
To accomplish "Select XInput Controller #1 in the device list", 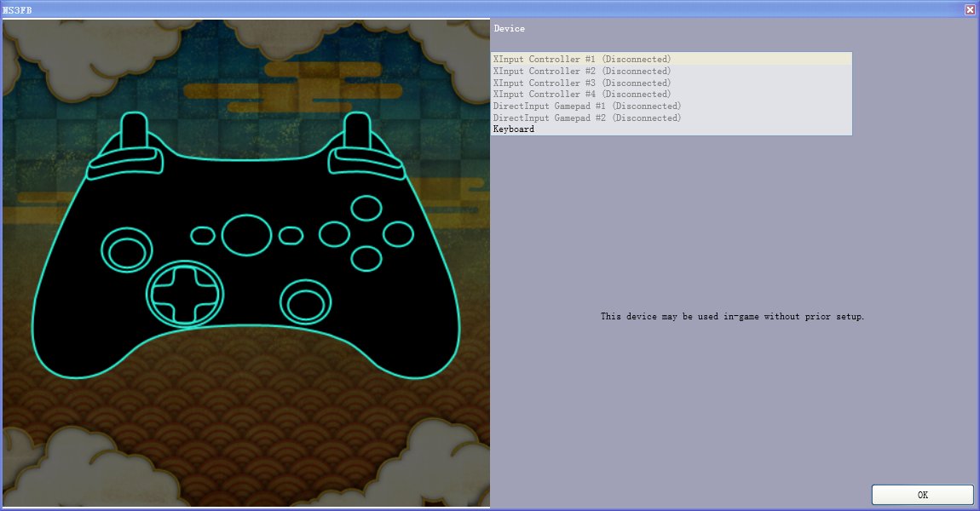I will coord(582,59).
